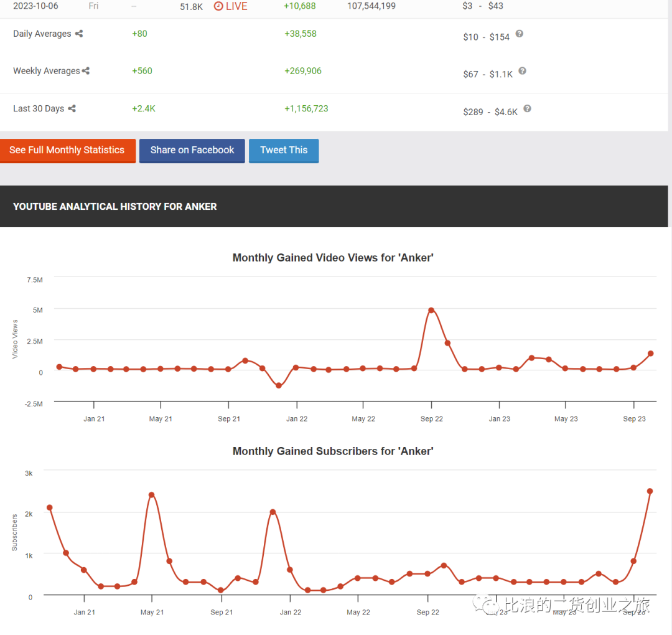Select the final data point on subscribers chart
Image resolution: width=672 pixels, height=635 pixels.
[x=650, y=491]
